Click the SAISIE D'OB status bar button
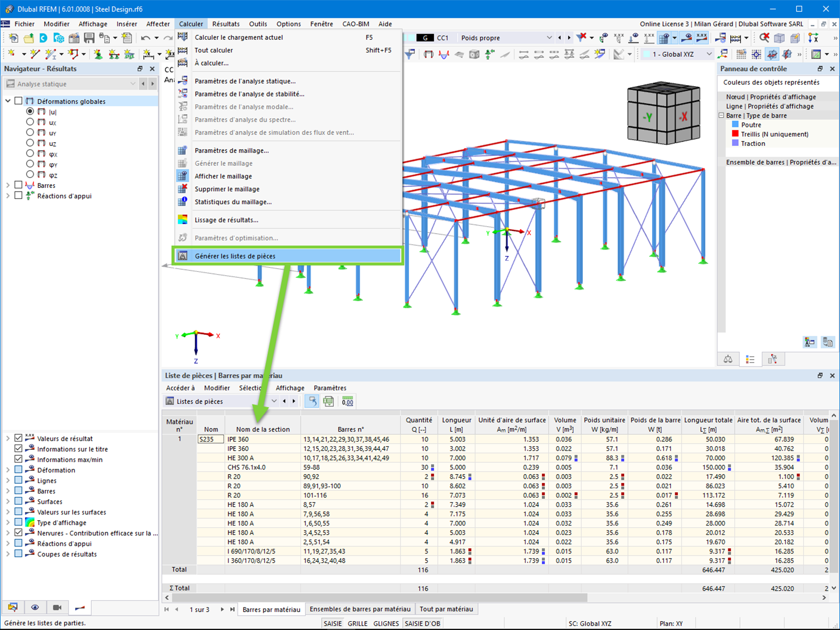 pyautogui.click(x=423, y=624)
